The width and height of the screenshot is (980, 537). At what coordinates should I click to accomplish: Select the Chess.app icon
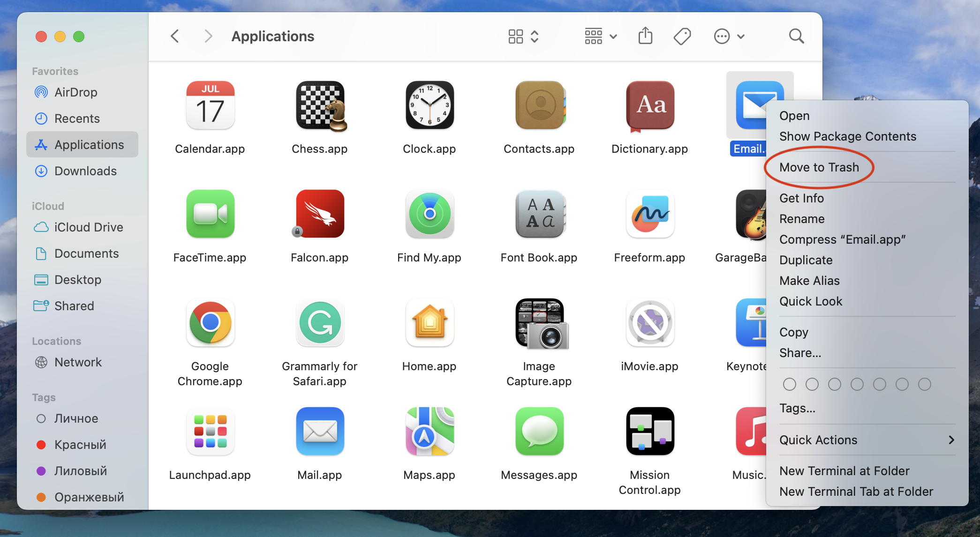[x=321, y=105]
